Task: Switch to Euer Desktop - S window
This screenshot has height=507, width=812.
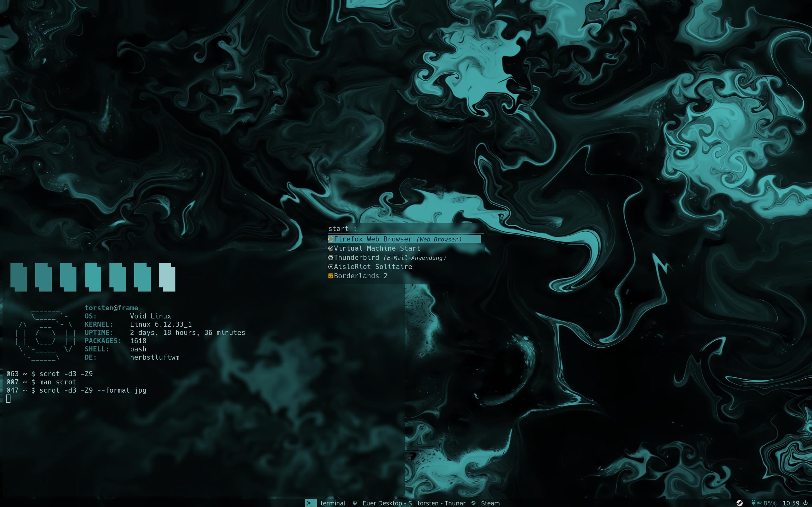Action: click(x=387, y=503)
